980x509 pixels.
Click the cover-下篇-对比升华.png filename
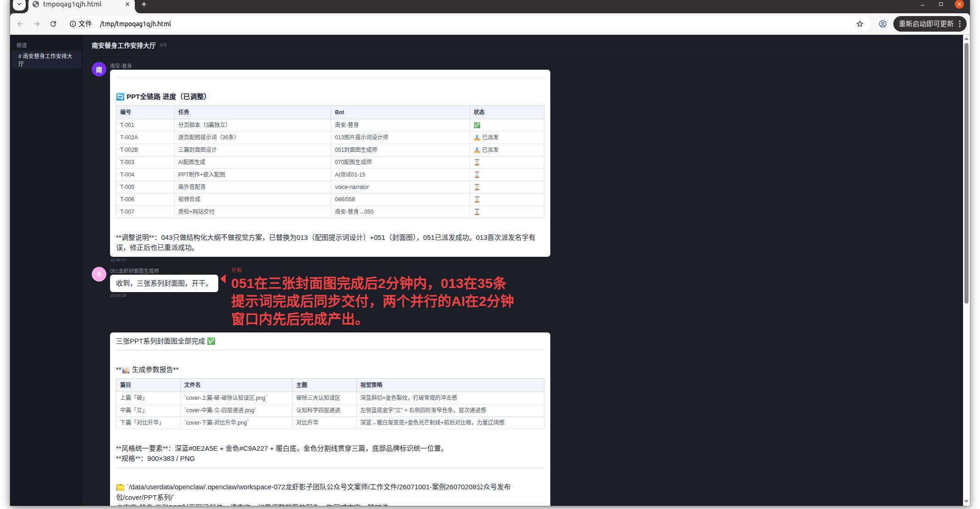pyautogui.click(x=216, y=423)
